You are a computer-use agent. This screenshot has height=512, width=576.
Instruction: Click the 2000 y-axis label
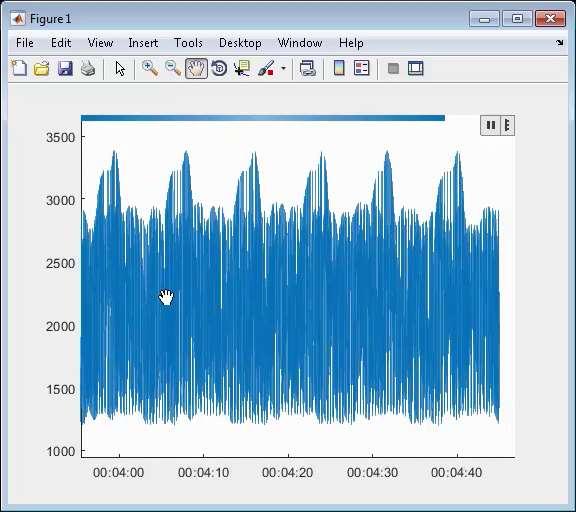(60, 327)
